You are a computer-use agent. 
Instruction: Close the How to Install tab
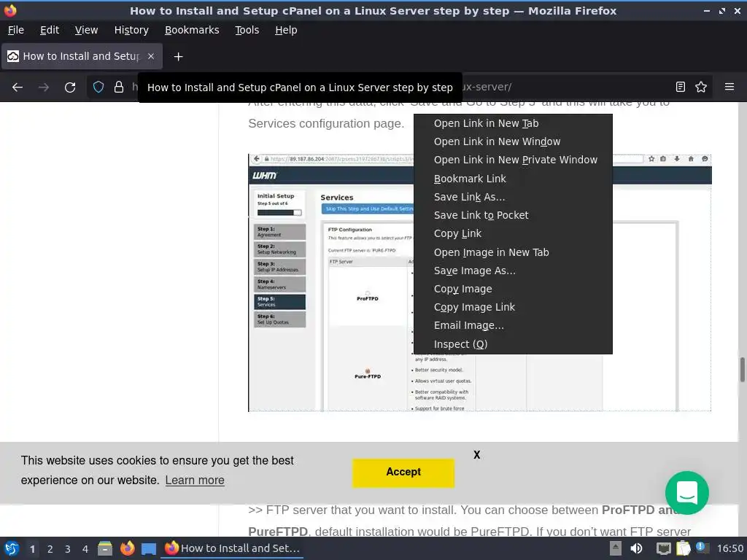tap(151, 56)
